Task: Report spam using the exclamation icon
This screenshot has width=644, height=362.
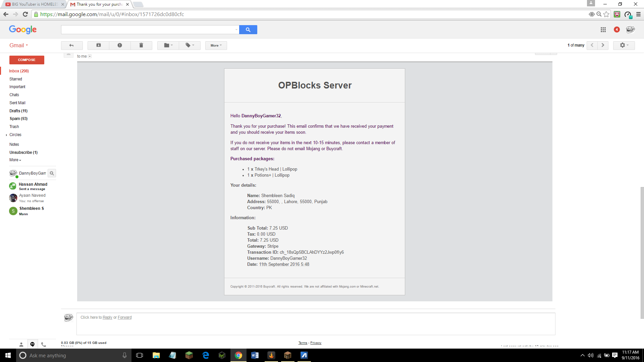Action: [x=120, y=45]
